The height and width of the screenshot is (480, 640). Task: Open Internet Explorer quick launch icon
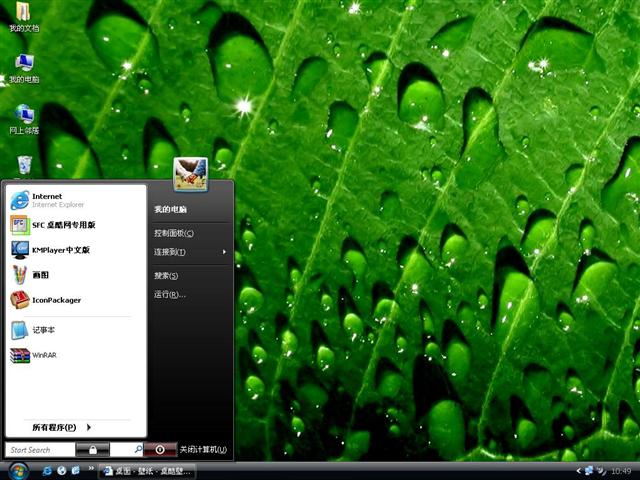[x=47, y=471]
